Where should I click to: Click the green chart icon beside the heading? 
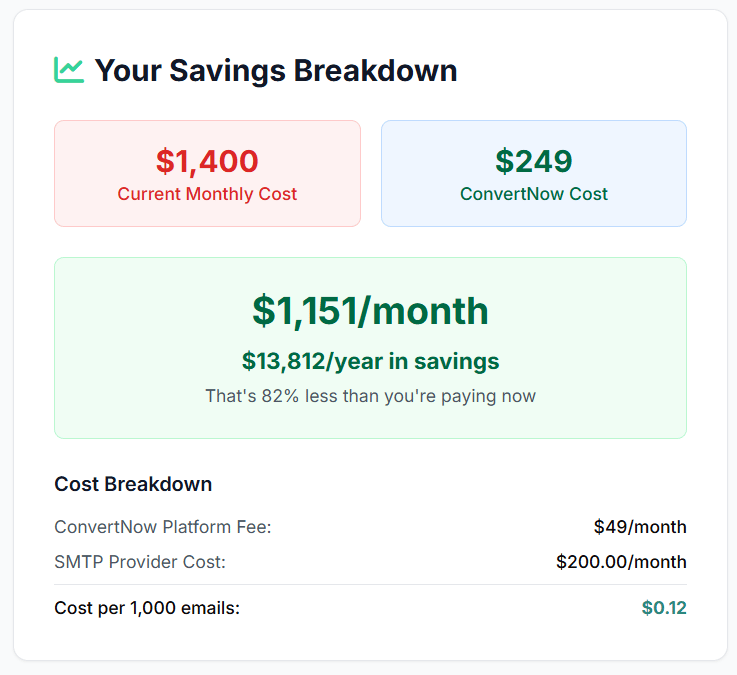click(69, 70)
